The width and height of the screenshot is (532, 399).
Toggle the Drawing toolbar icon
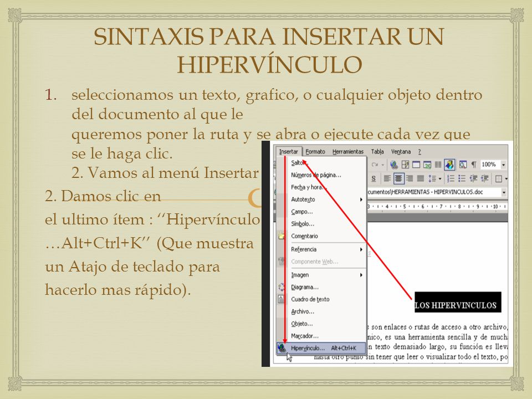(x=449, y=165)
